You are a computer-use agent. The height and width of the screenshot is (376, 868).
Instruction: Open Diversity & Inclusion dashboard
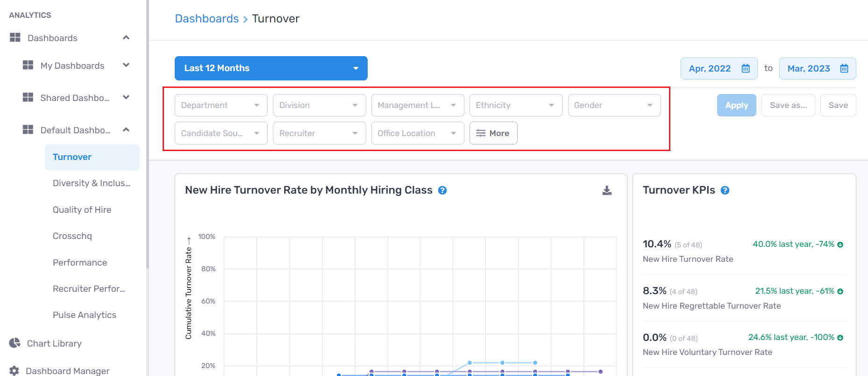(92, 183)
